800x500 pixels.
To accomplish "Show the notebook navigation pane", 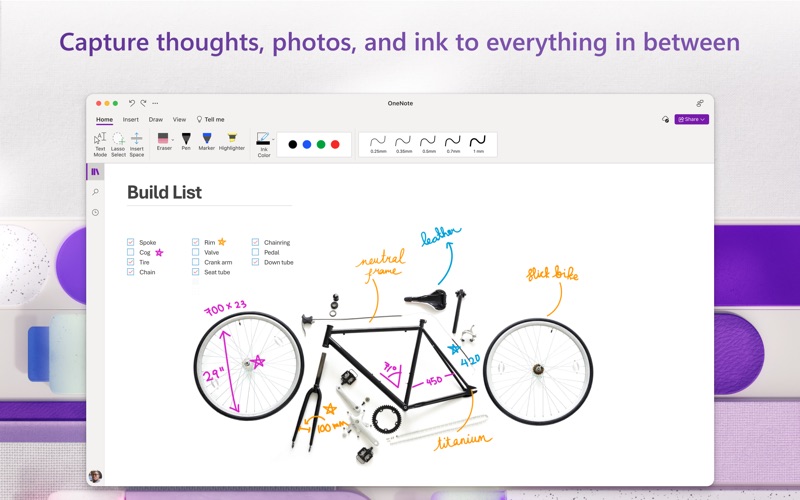I will 95,172.
